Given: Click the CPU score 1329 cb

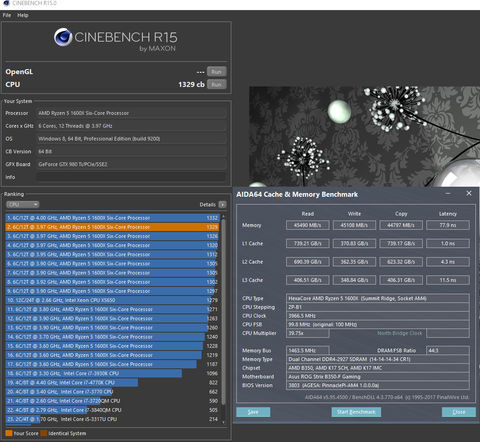Looking at the screenshot, I should point(191,84).
